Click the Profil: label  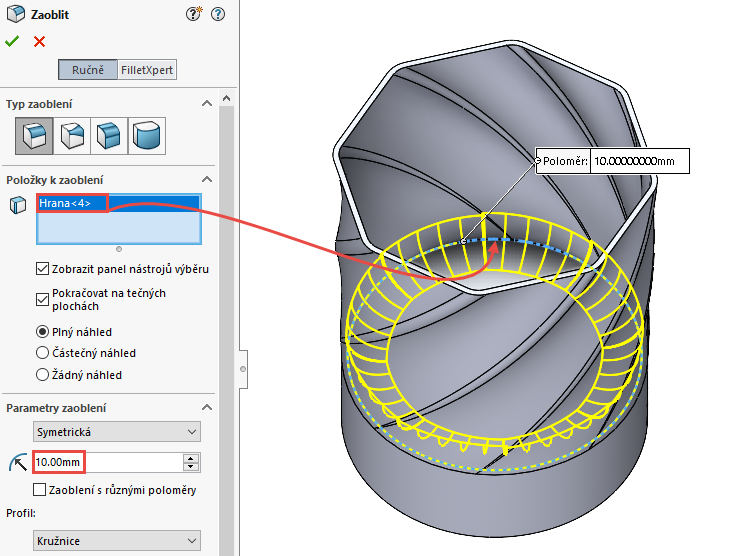tap(21, 513)
